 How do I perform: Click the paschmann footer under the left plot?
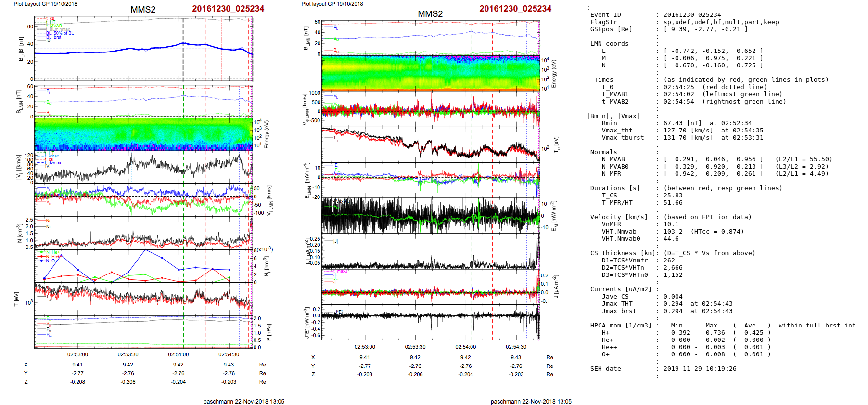[x=243, y=401]
